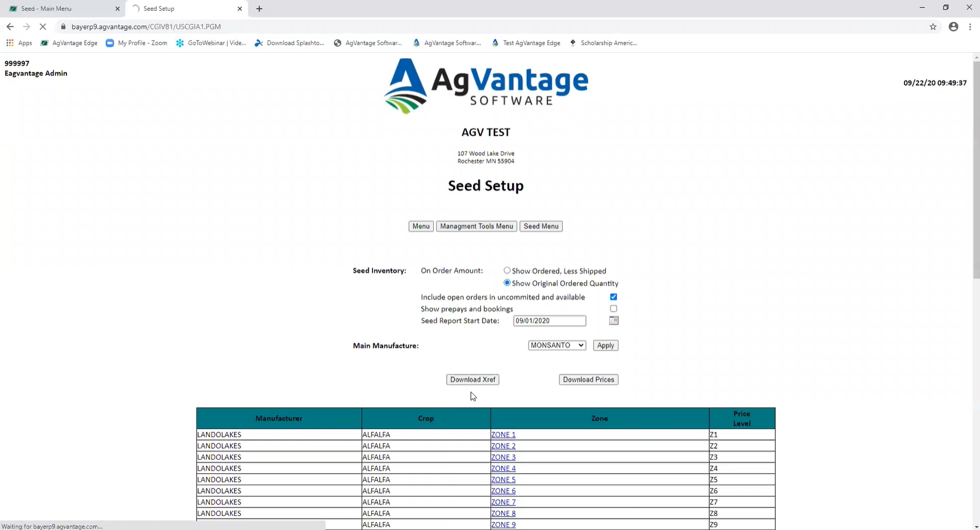Open the second AgVantage Software bookmark with blue logo
Screen dimensions: 980x530
(x=447, y=43)
